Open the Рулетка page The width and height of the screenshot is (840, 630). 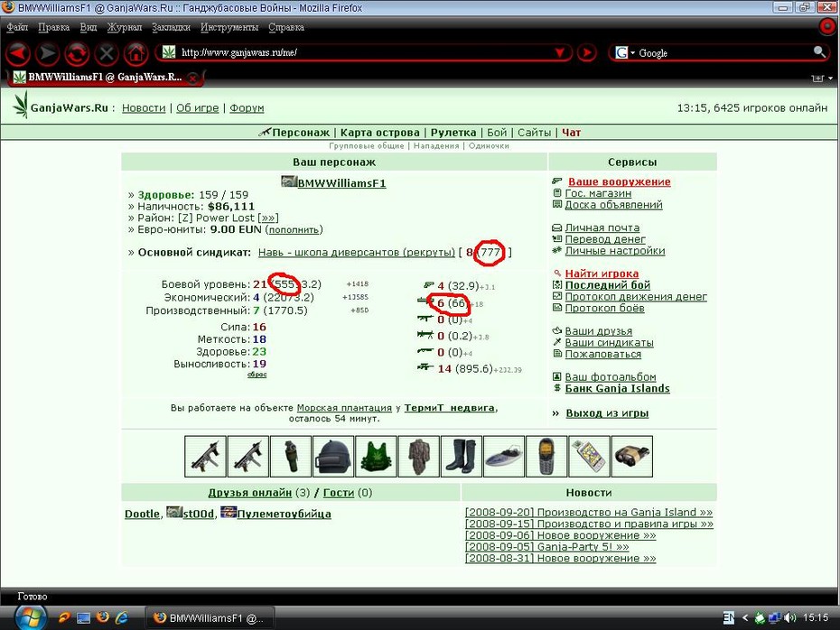click(453, 132)
